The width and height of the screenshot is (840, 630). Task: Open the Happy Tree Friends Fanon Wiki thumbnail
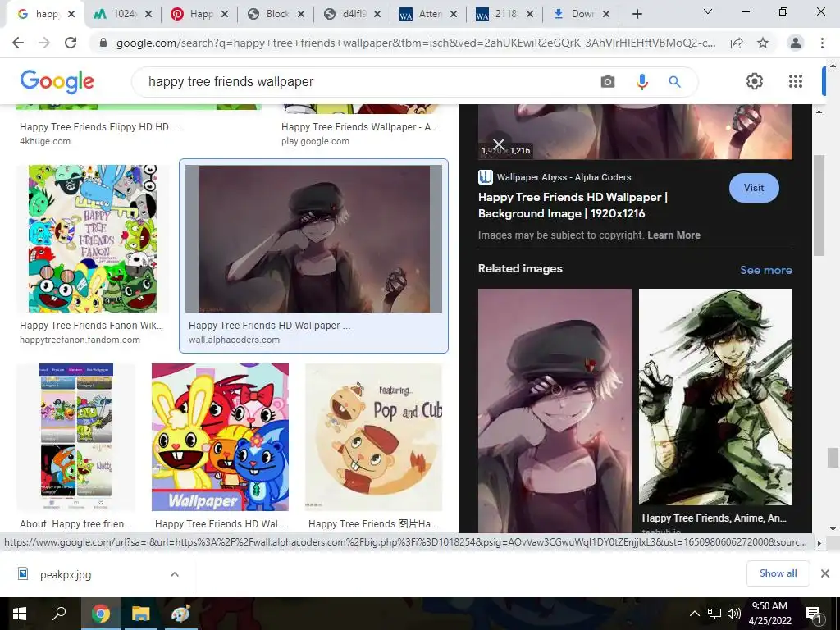pyautogui.click(x=93, y=239)
